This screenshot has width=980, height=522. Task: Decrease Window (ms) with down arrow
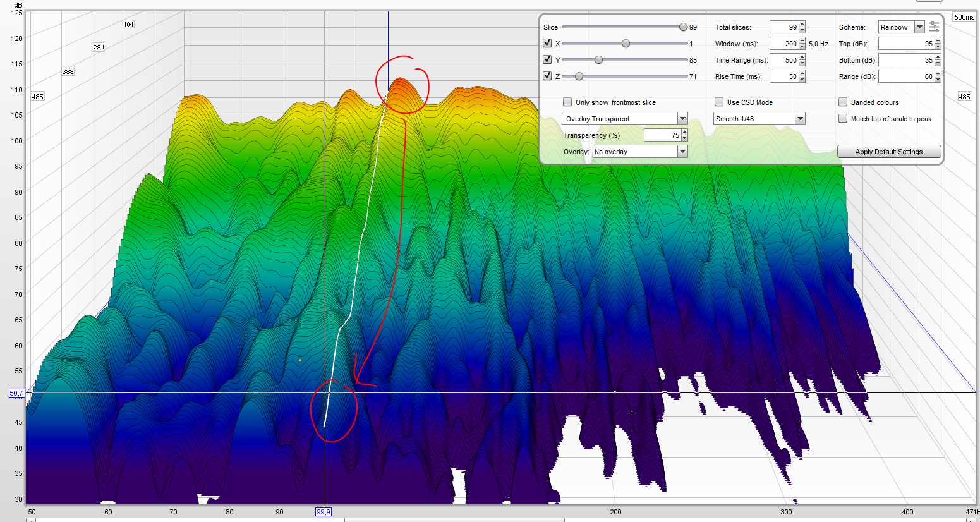pos(802,47)
